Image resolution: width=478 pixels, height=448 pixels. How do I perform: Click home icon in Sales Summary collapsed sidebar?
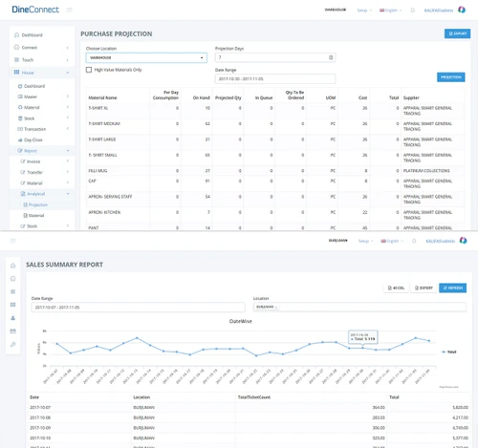tap(13, 266)
